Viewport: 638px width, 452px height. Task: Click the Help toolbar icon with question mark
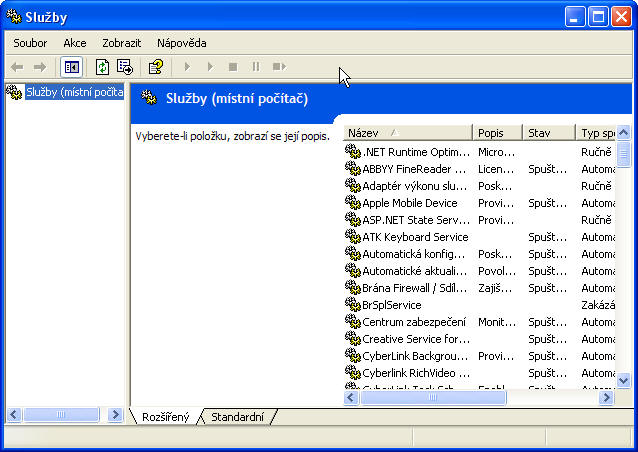coord(155,67)
